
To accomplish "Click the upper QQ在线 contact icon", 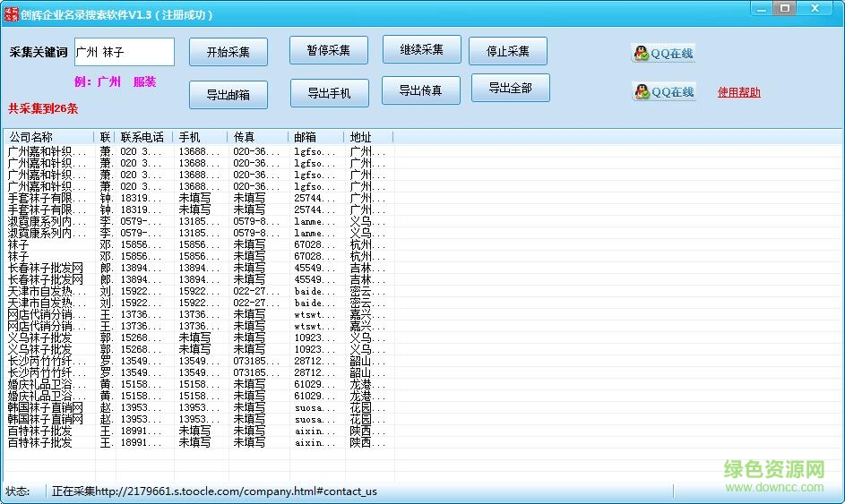I will tap(664, 54).
